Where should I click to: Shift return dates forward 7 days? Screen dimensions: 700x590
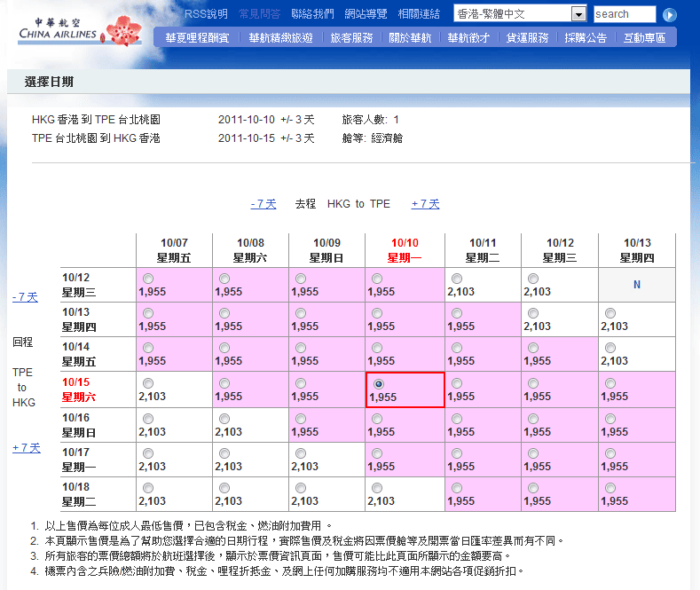(x=26, y=448)
